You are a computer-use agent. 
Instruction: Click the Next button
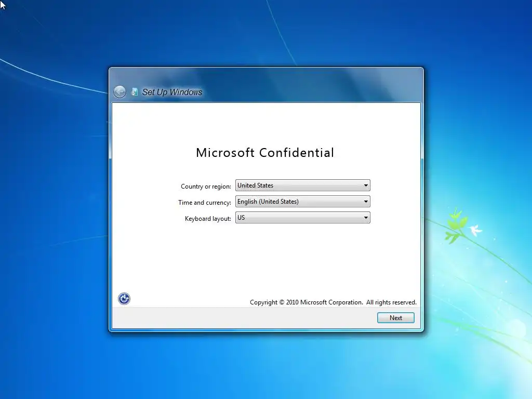pyautogui.click(x=395, y=318)
